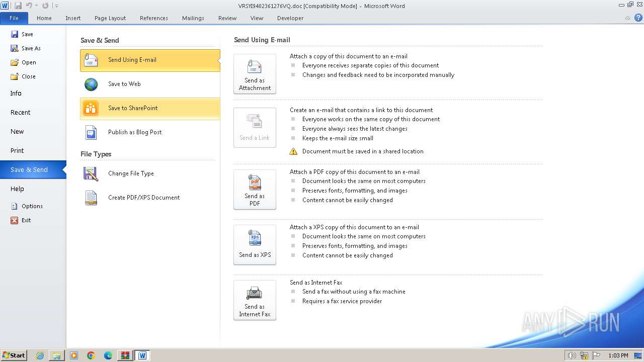The image size is (644, 362).
Task: Click the Send Using E-mail envelope icon
Action: (91, 60)
